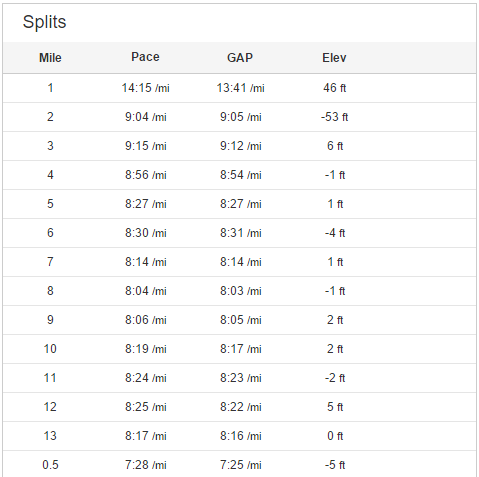Click the 8:05 /mi GAP for mile 9
The image size is (479, 477).
tap(241, 320)
